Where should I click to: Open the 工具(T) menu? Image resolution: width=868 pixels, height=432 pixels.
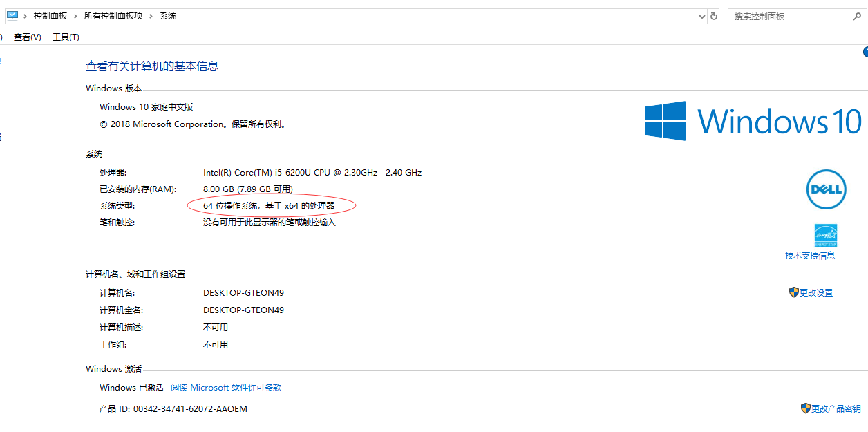(66, 37)
